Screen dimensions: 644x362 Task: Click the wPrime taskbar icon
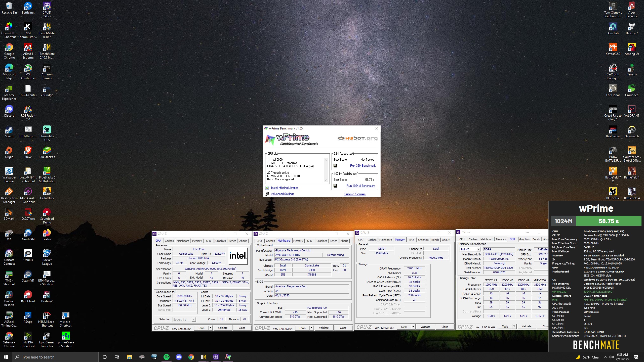pyautogui.click(x=228, y=357)
